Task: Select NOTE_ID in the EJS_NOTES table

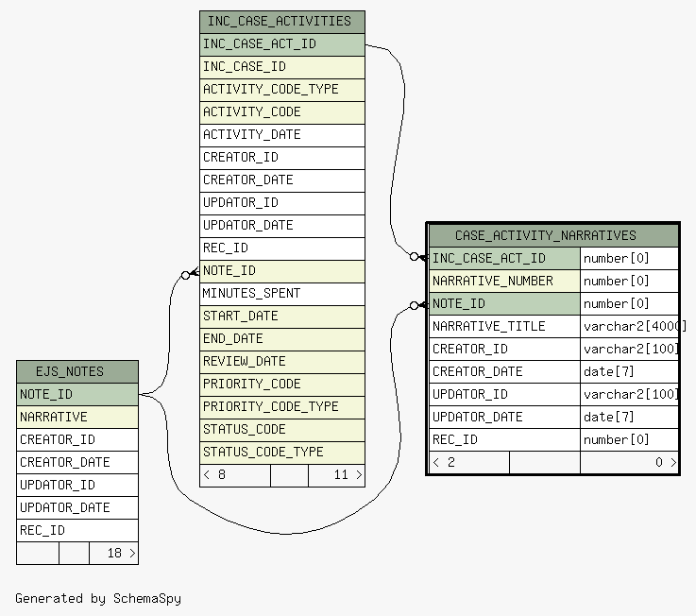Action: pos(76,394)
